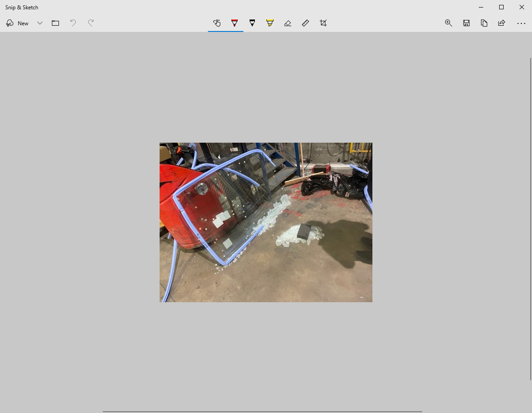
Task: Open a file with the folder icon
Action: tap(55, 23)
